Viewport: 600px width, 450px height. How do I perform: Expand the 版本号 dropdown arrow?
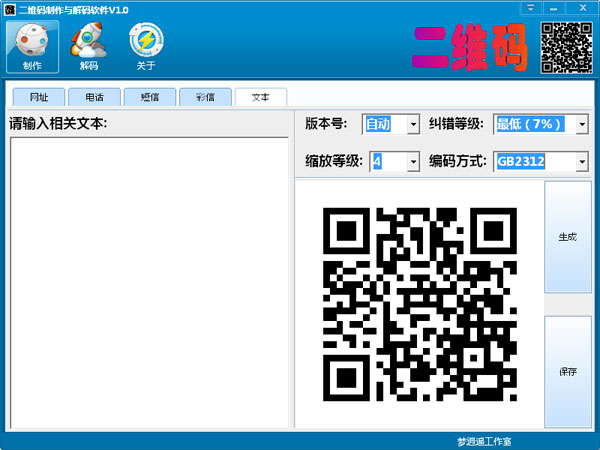(x=413, y=124)
